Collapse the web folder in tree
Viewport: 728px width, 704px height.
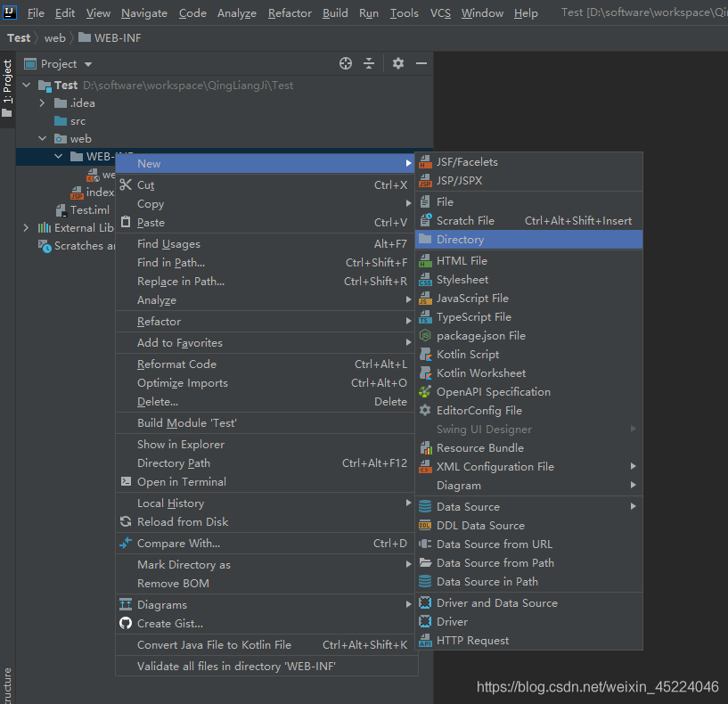(x=42, y=139)
